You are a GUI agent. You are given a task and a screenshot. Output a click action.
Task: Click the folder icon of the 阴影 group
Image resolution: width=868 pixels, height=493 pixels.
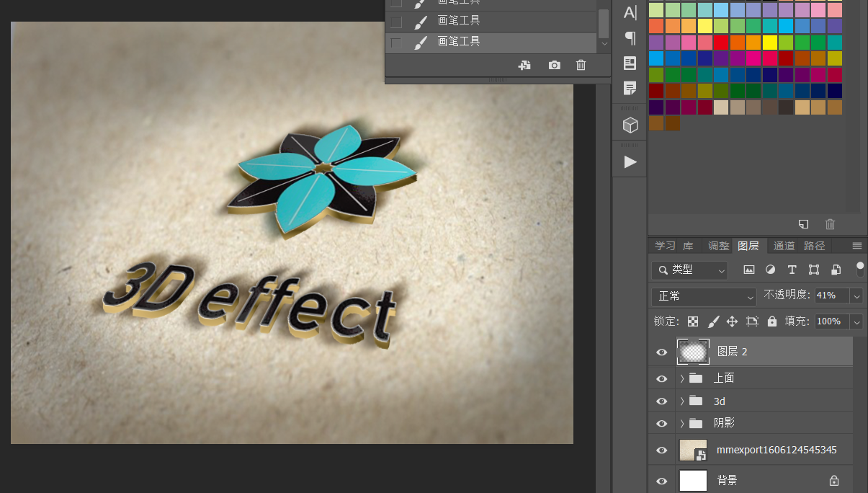click(x=696, y=423)
